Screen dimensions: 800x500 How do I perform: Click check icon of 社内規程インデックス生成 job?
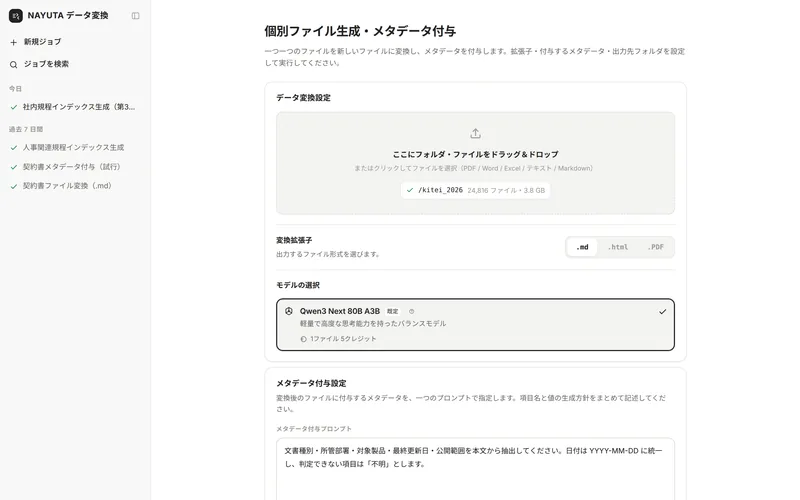click(14, 107)
